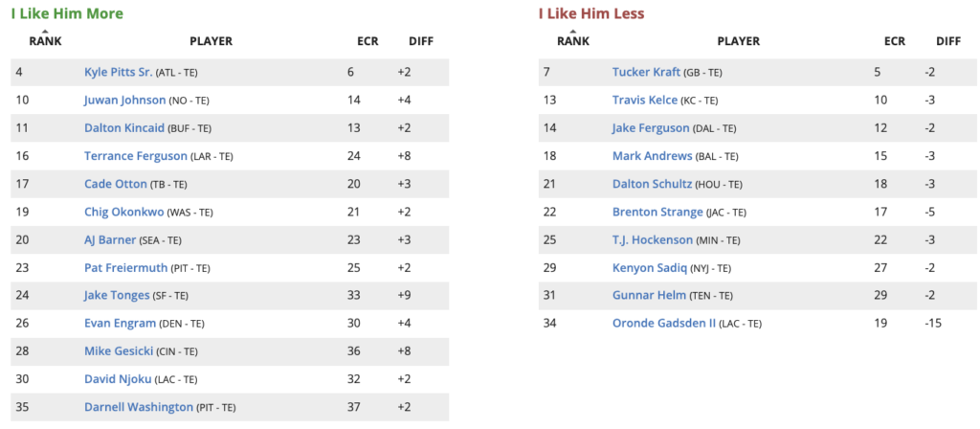Select Dalton Kincaid player link
The height and width of the screenshot is (429, 980).
124,128
